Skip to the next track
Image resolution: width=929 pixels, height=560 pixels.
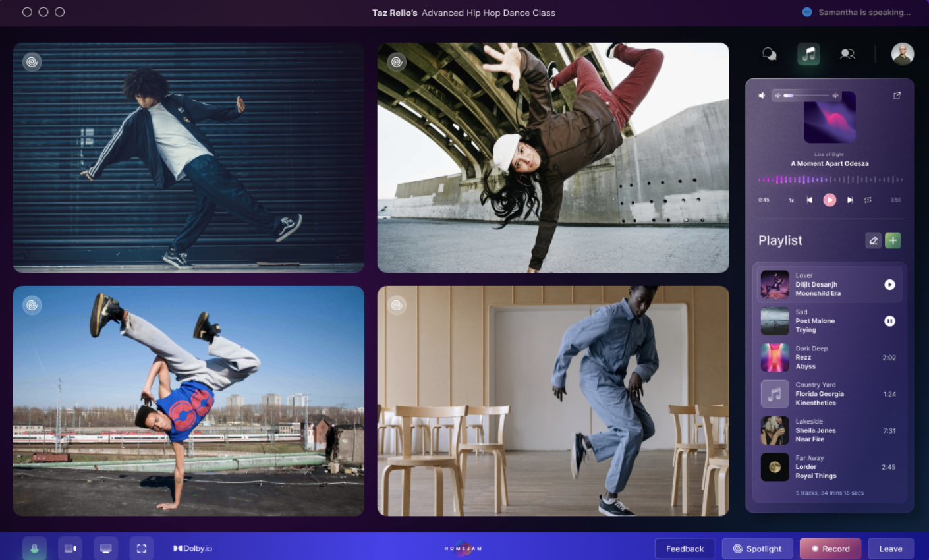click(850, 200)
